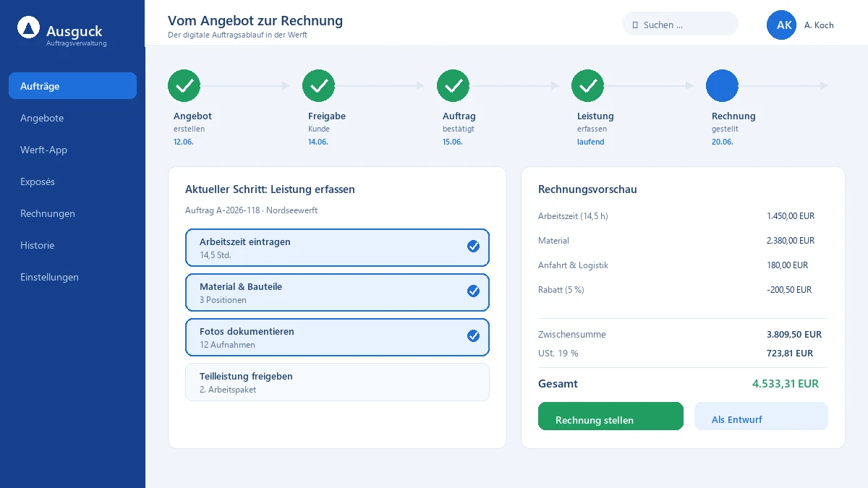This screenshot has height=488, width=868.
Task: Click the Arbeitszeit (14,5 h) line item
Action: point(573,216)
